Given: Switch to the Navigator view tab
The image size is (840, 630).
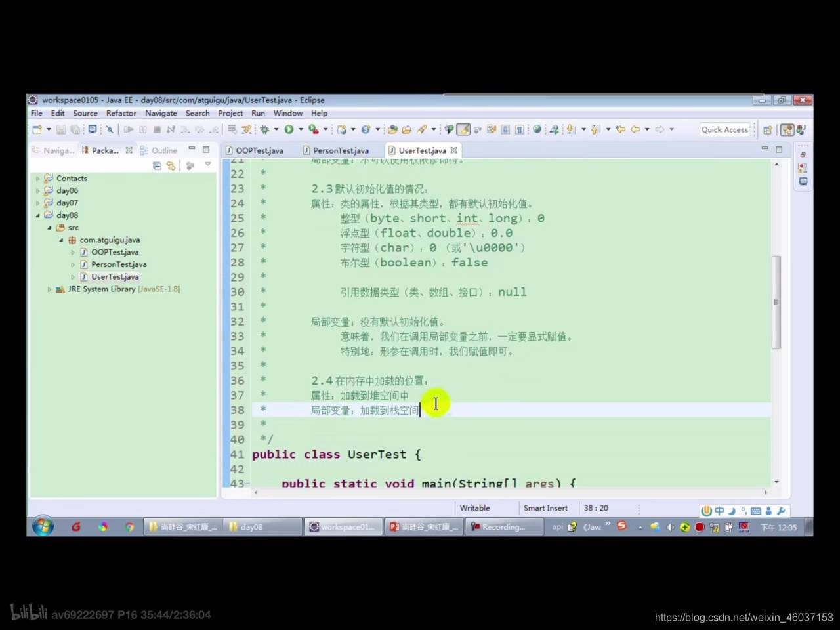Looking at the screenshot, I should coord(53,150).
